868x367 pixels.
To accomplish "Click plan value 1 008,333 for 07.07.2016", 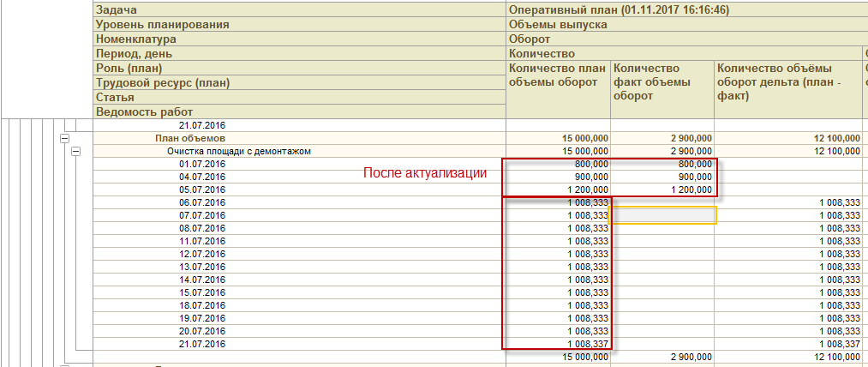I will 589,215.
